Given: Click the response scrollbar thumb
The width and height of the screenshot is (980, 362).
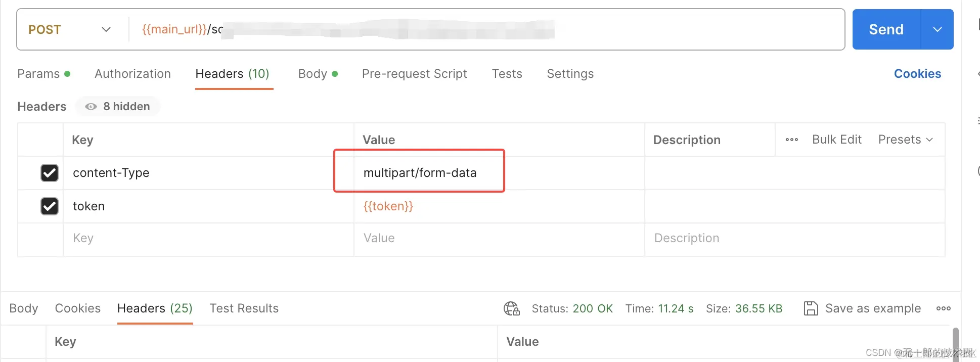Looking at the screenshot, I should [x=956, y=345].
